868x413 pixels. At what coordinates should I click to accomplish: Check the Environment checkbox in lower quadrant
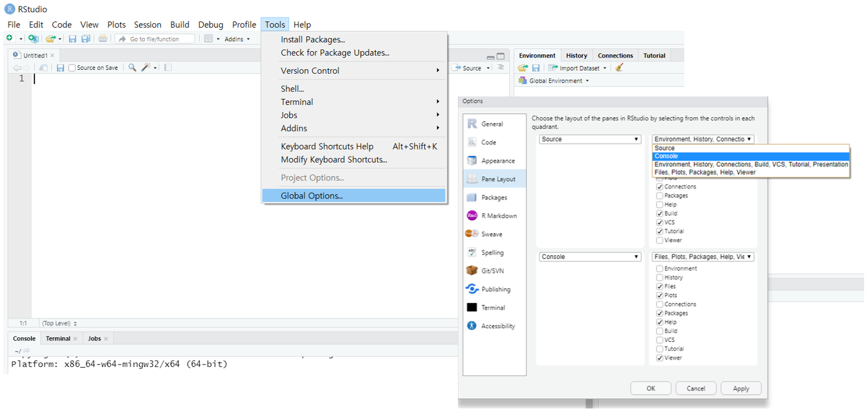point(660,269)
